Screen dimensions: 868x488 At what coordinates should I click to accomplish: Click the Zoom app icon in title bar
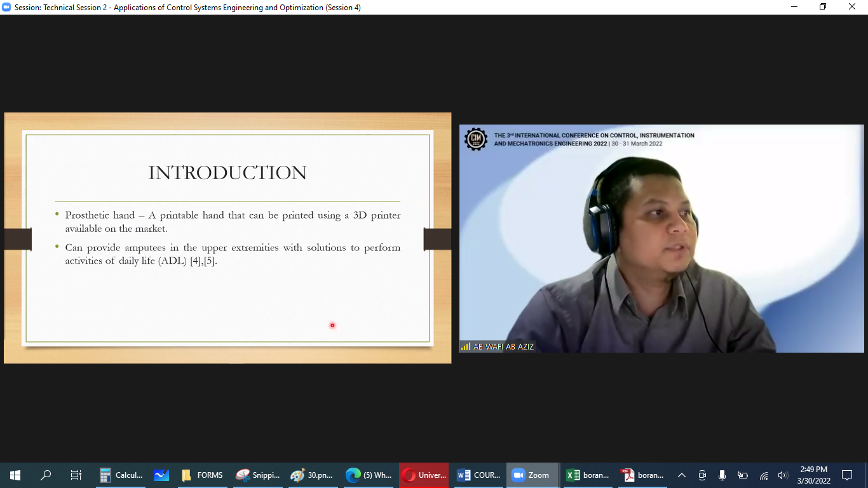click(x=6, y=7)
